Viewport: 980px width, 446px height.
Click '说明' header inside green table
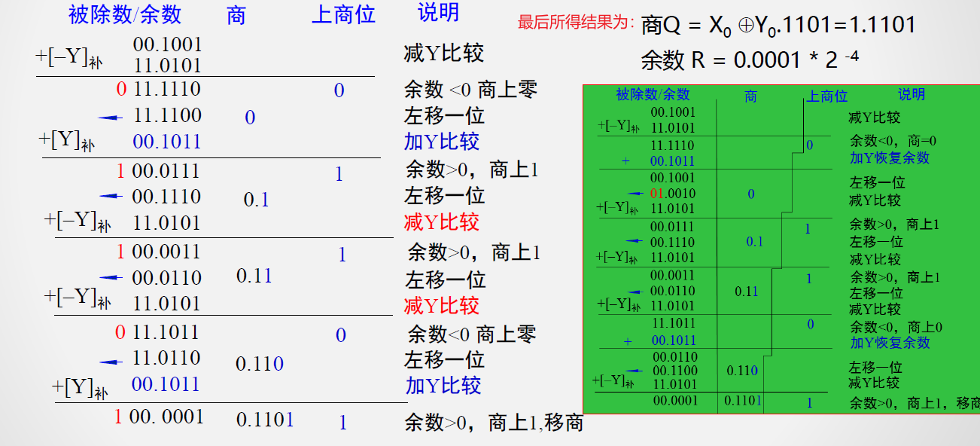pos(911,94)
